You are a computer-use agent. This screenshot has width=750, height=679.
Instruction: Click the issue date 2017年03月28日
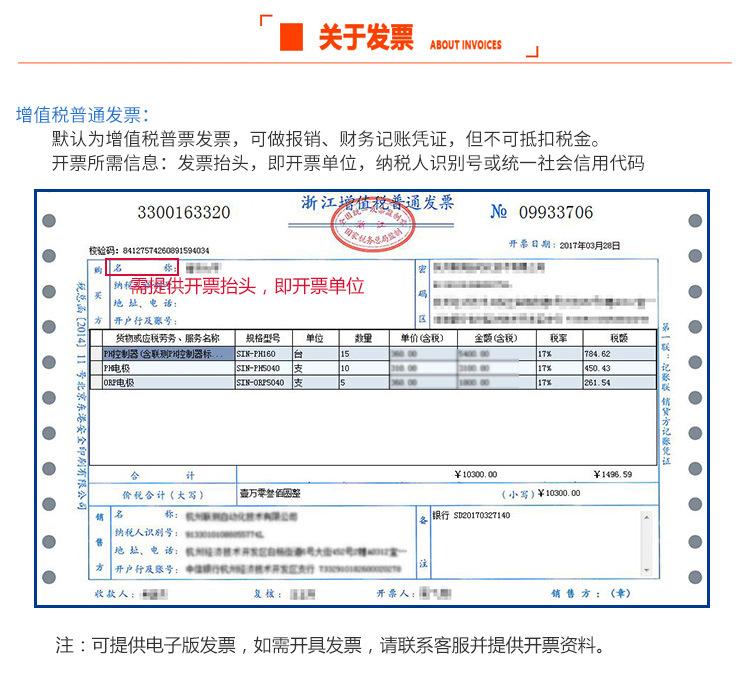click(x=590, y=245)
